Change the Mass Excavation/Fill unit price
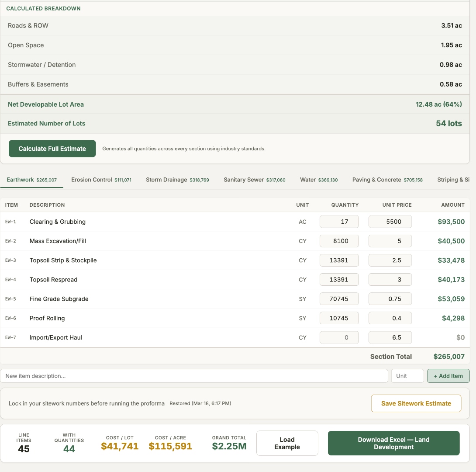The height and width of the screenshot is (472, 476). 390,241
